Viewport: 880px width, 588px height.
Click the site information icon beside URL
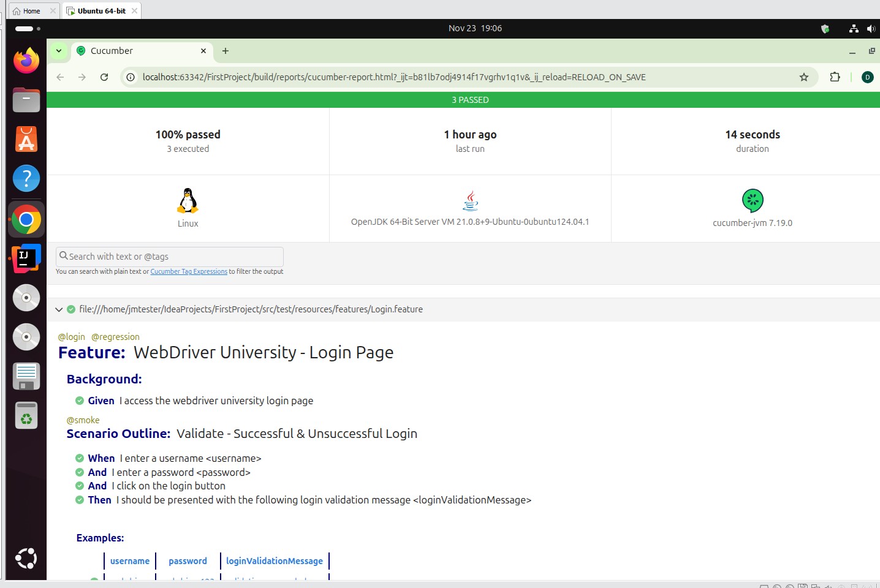(131, 77)
